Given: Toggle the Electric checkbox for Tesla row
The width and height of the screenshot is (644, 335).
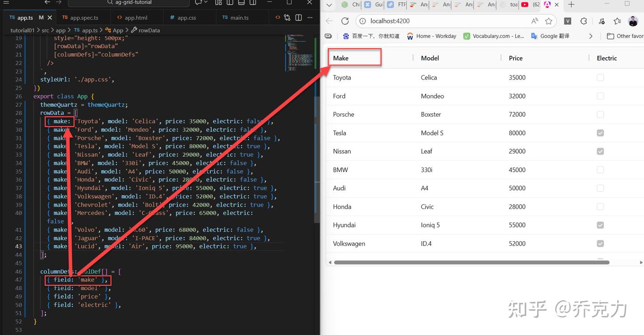Looking at the screenshot, I should pos(600,133).
